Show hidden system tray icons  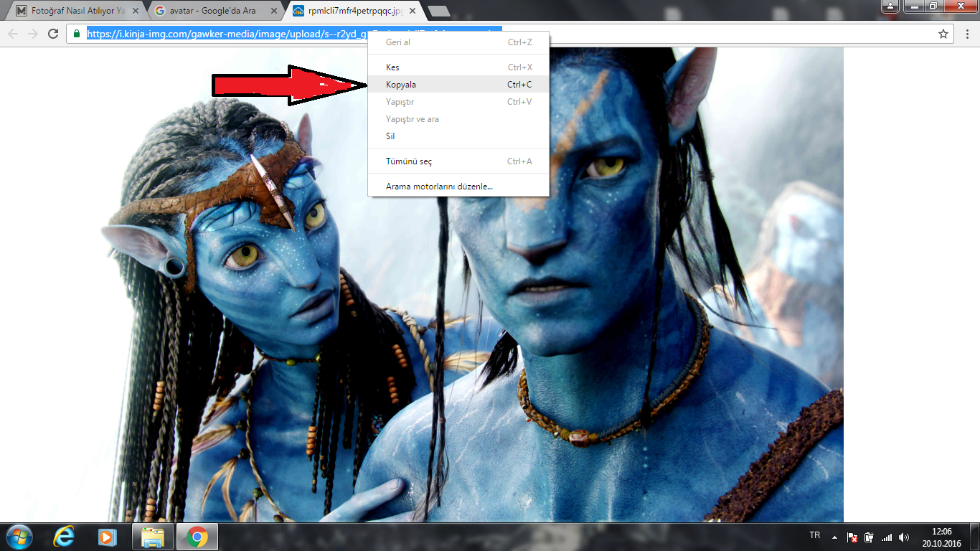(834, 537)
